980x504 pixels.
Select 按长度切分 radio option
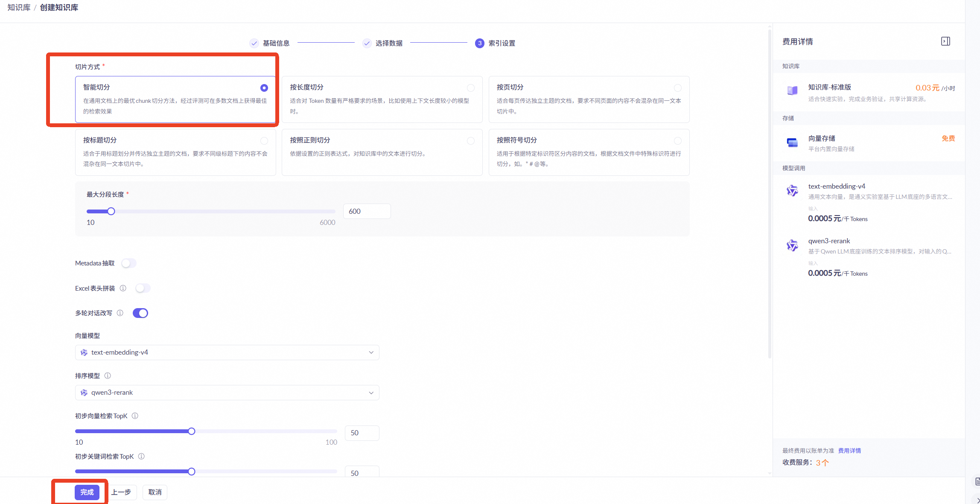470,88
